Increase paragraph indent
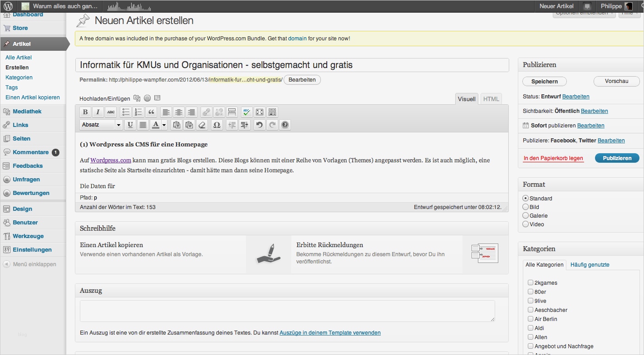 245,125
